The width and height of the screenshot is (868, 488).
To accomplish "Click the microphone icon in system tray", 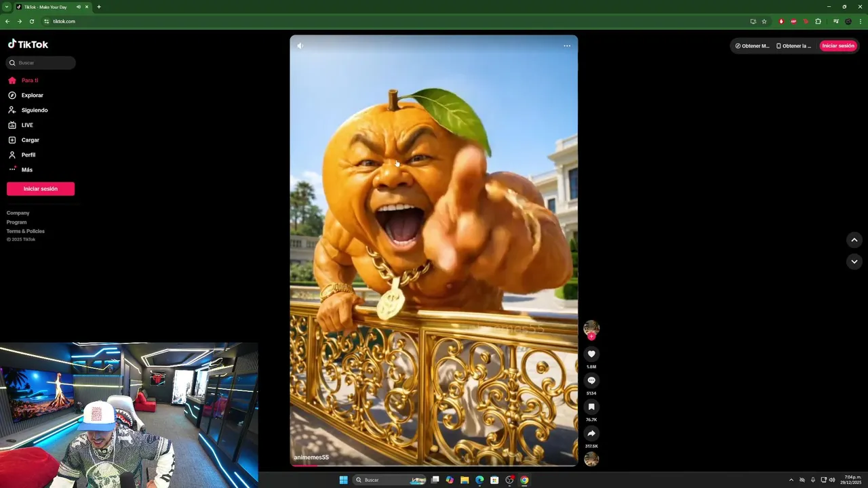I will pyautogui.click(x=813, y=480).
